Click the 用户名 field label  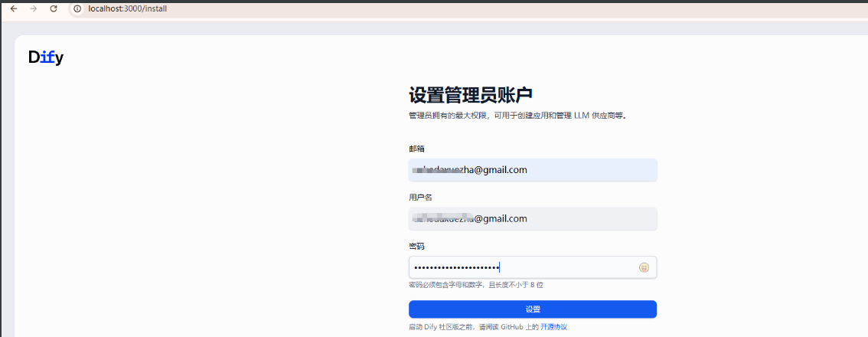[420, 198]
